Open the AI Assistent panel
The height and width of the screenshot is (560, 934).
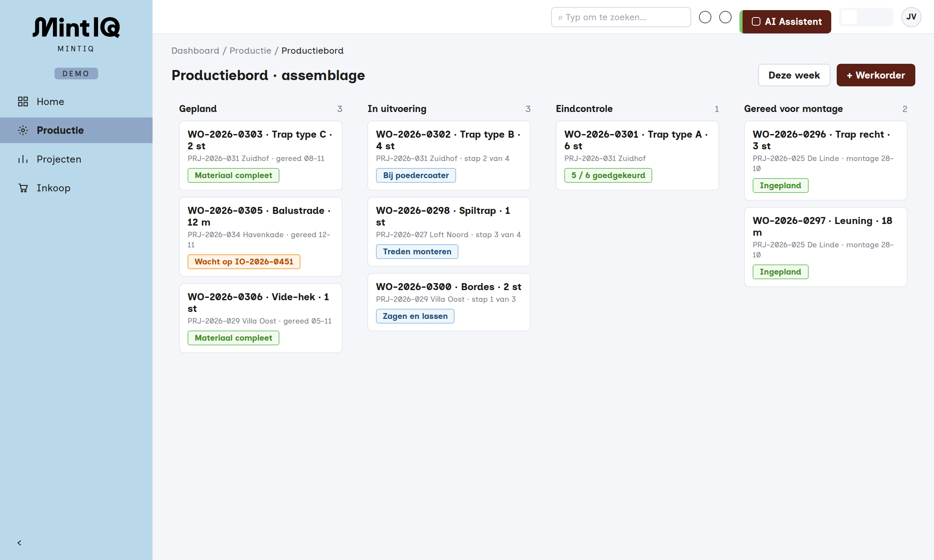(785, 22)
